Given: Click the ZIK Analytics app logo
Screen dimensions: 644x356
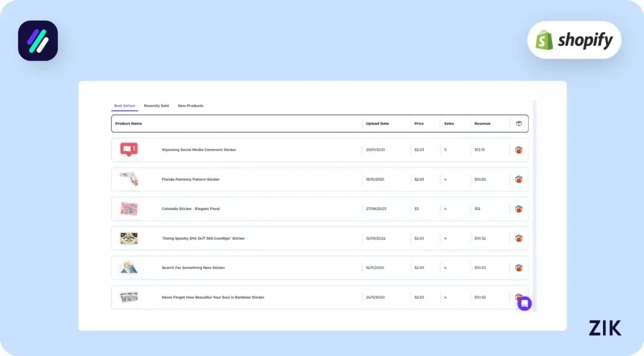Looking at the screenshot, I should click(x=38, y=41).
